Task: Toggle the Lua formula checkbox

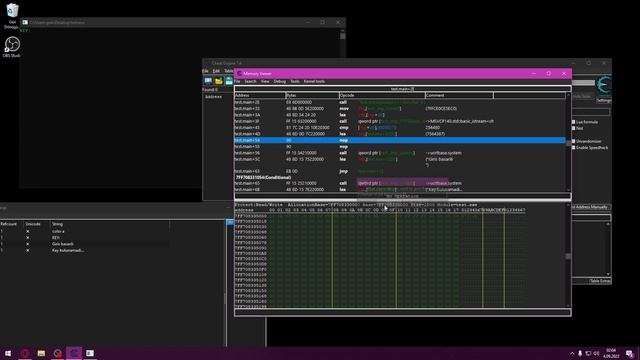Action: tap(574, 122)
